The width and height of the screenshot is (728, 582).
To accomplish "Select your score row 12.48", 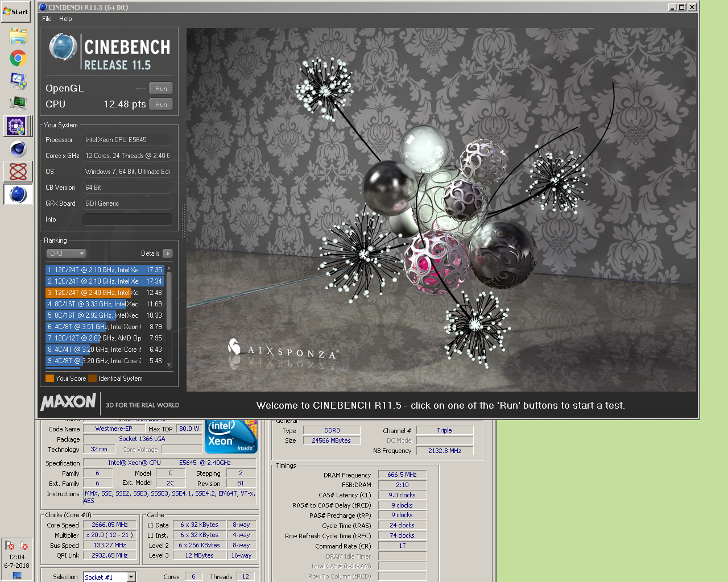I will pos(105,293).
